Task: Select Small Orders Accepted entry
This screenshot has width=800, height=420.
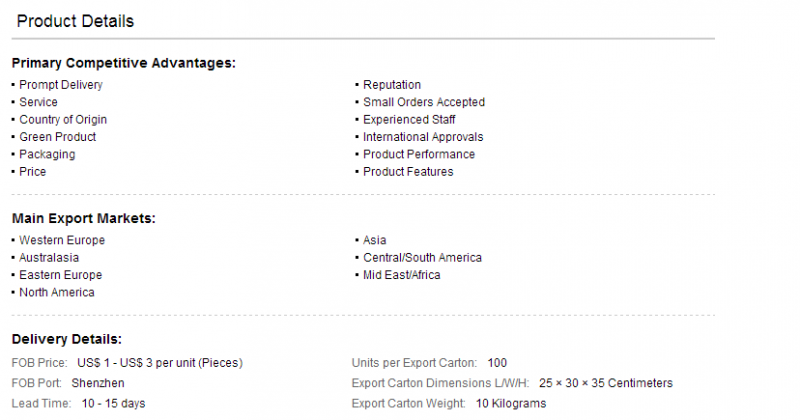Action: click(424, 102)
